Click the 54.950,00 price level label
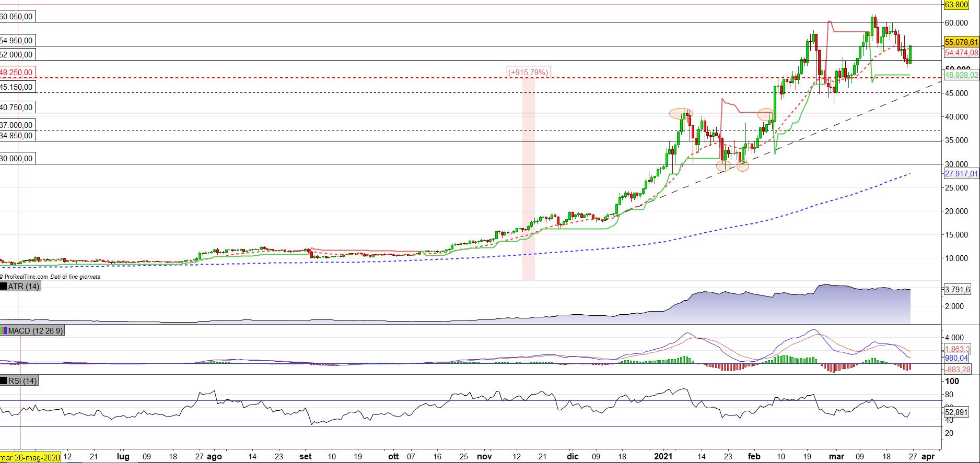Image resolution: width=980 pixels, height=463 pixels. pos(17,41)
